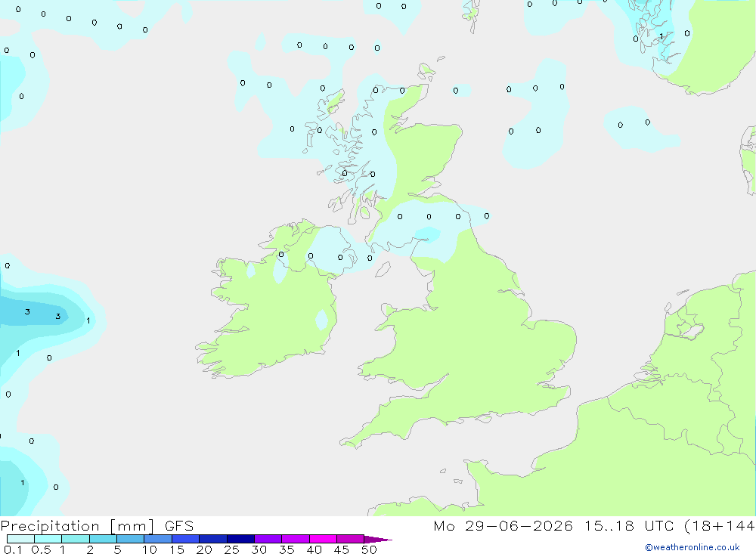This screenshot has width=756, height=554.
Task: Select the 10–15 mm legend swatch
Action: 158,539
